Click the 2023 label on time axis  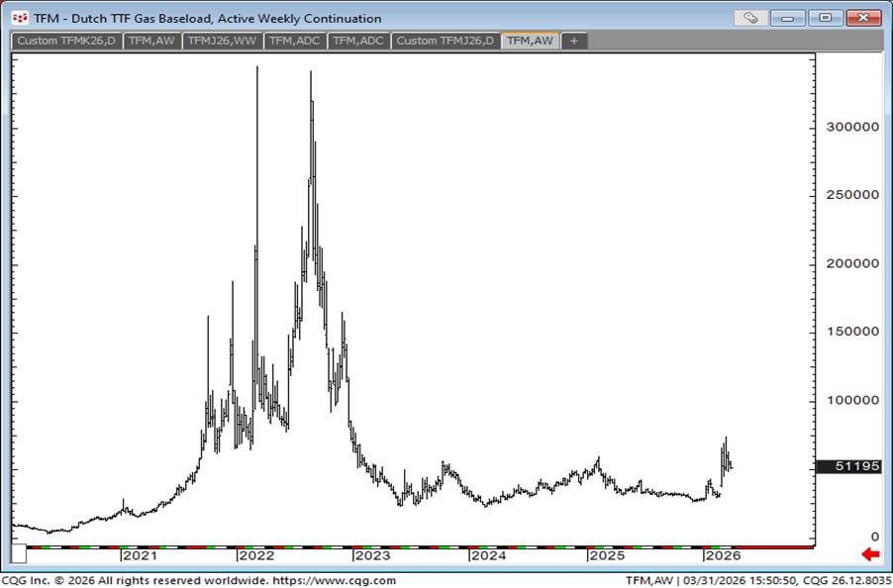(x=373, y=556)
